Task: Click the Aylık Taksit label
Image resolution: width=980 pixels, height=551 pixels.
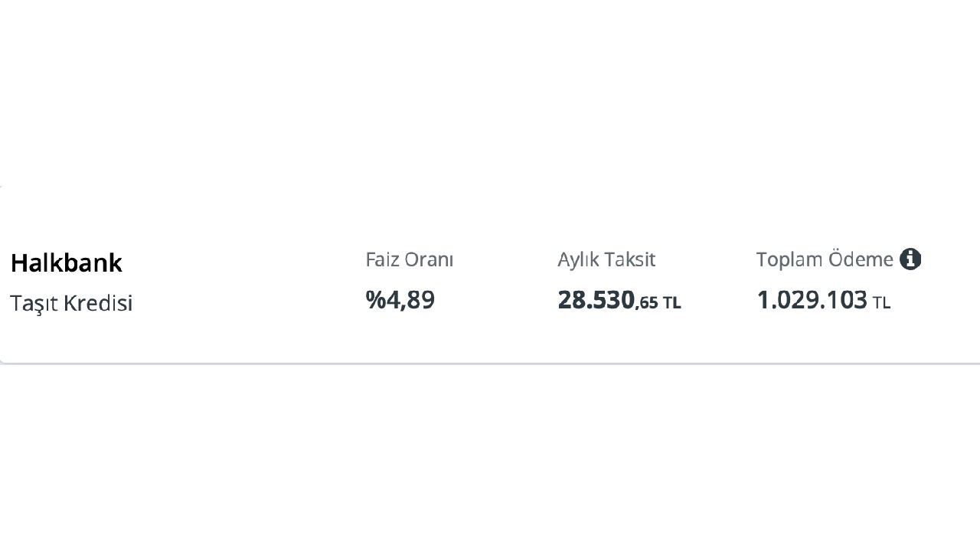Action: point(606,260)
